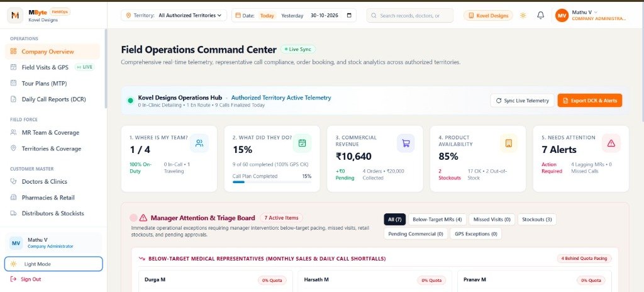Go to Doctors & Clinics
This screenshot has height=292, width=644.
(x=52, y=181)
